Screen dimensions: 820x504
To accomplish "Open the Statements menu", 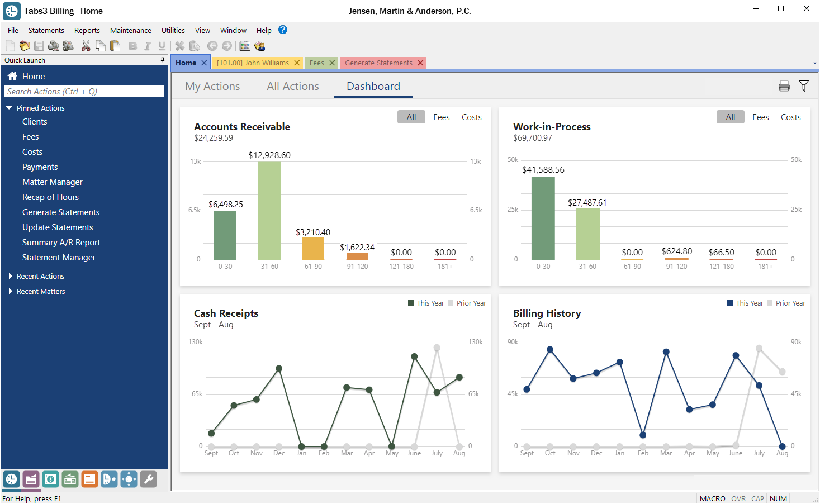I will coord(46,30).
